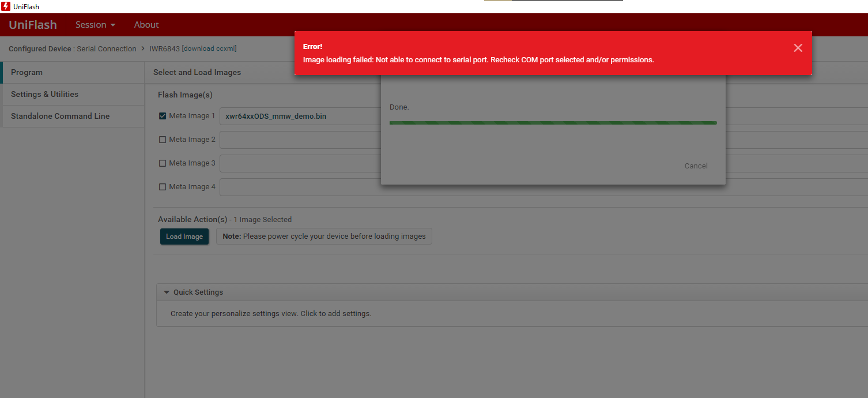The width and height of the screenshot is (868, 398).
Task: Click the UniFlash window title icon
Action: pyautogui.click(x=6, y=6)
